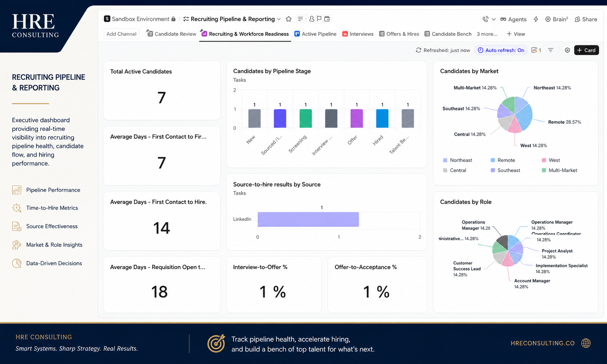The width and height of the screenshot is (607, 364).
Task: Open the Candidate Review tab
Action: 171,34
